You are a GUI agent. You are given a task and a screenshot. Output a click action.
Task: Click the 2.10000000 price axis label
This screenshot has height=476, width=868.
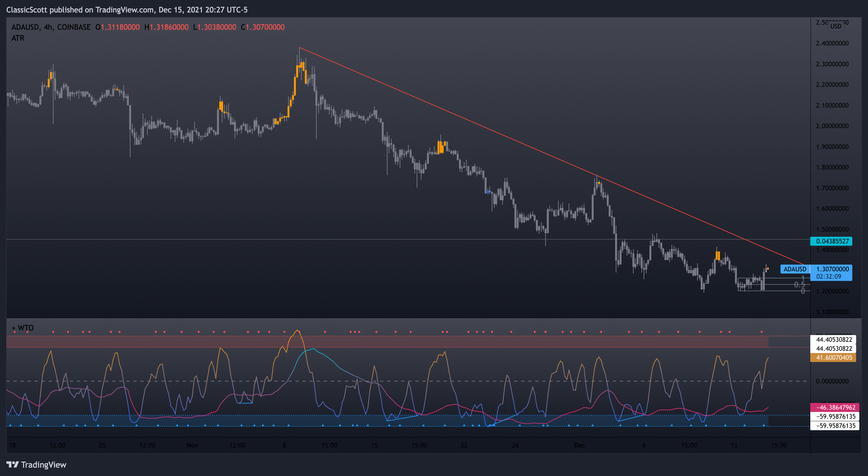tap(832, 105)
